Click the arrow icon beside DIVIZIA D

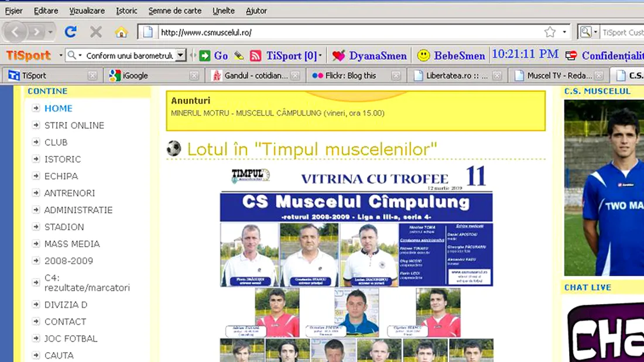tap(36, 304)
